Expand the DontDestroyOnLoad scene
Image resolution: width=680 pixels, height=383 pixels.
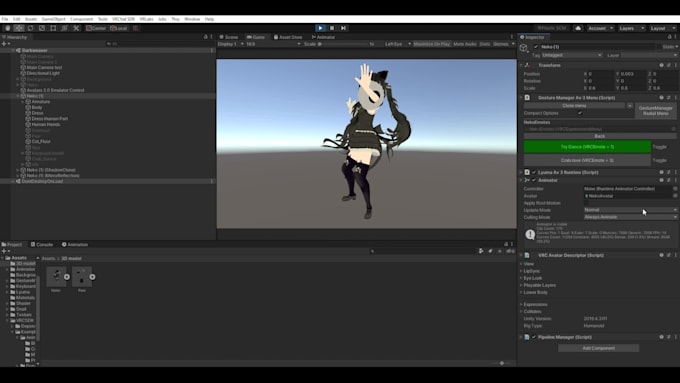click(x=13, y=181)
